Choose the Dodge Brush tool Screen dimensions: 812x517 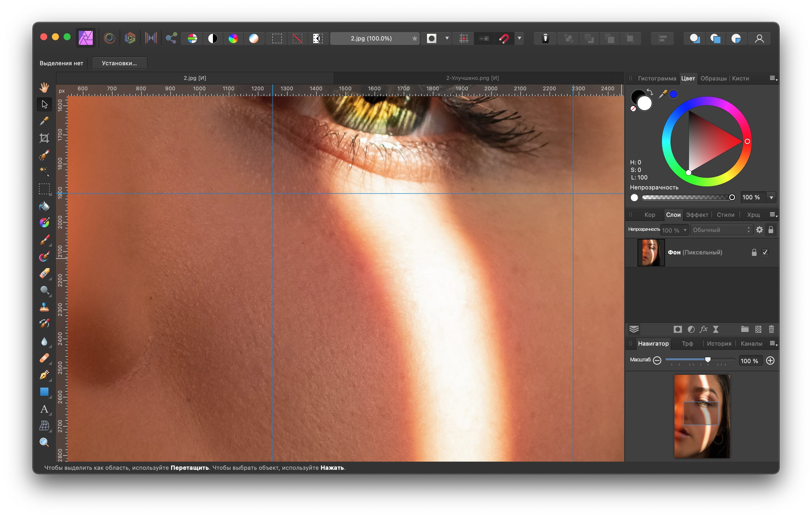(44, 290)
